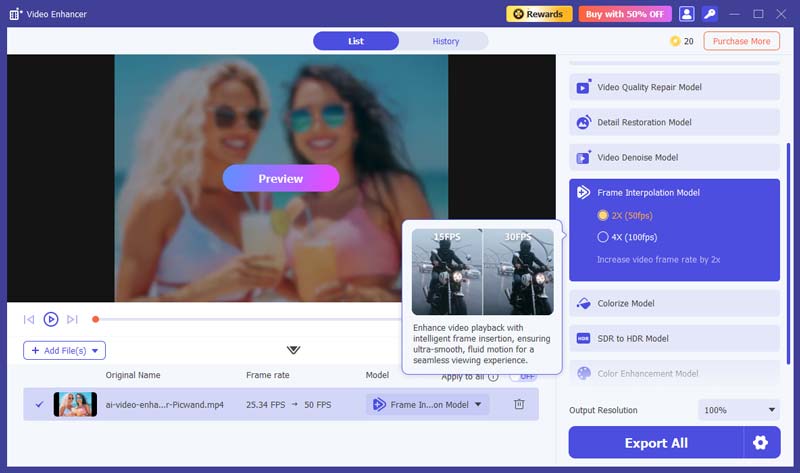Image resolution: width=800 pixels, height=473 pixels.
Task: Select the 4X (100fps) radio option
Action: point(603,237)
